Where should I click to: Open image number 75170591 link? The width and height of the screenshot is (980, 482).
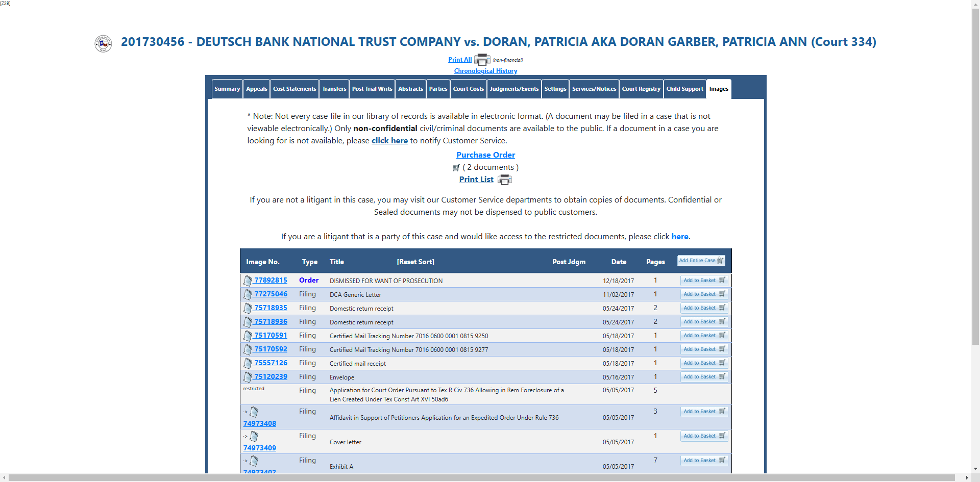271,336
